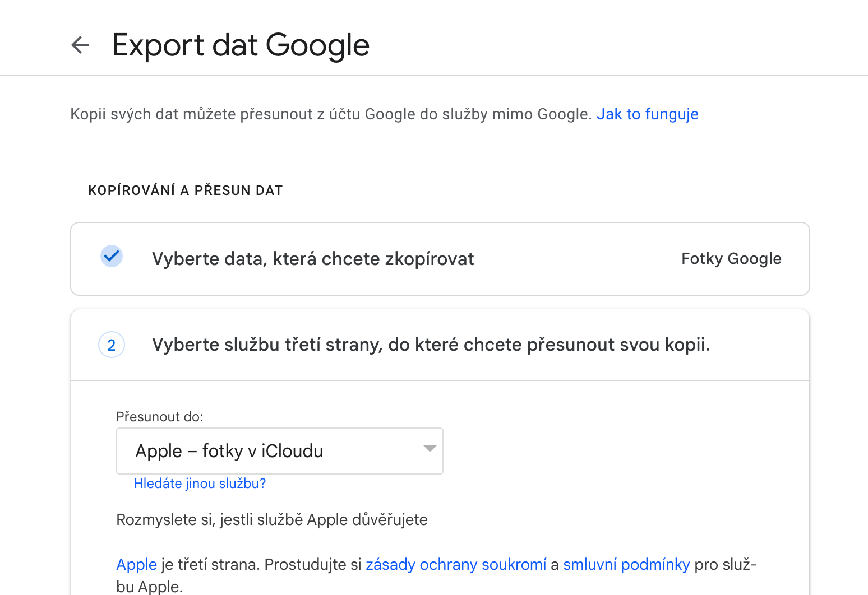
Task: Click the back arrow next to the title
Action: pos(80,45)
